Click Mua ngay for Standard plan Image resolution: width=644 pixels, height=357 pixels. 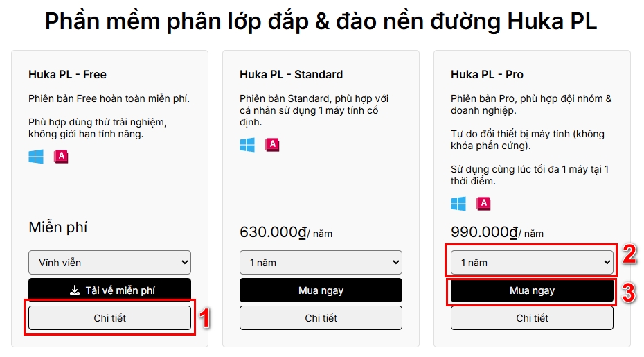[x=321, y=290]
